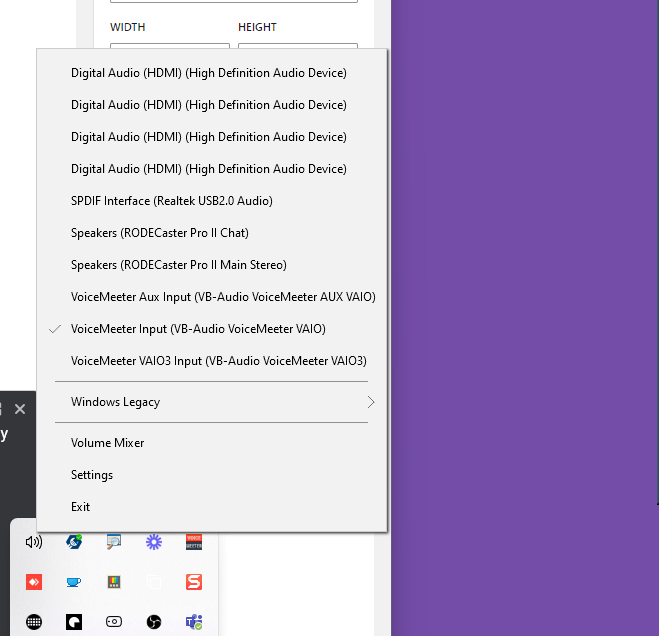Open the purple Loom sunburst tray icon
Screen dimensions: 659x636
(x=154, y=542)
